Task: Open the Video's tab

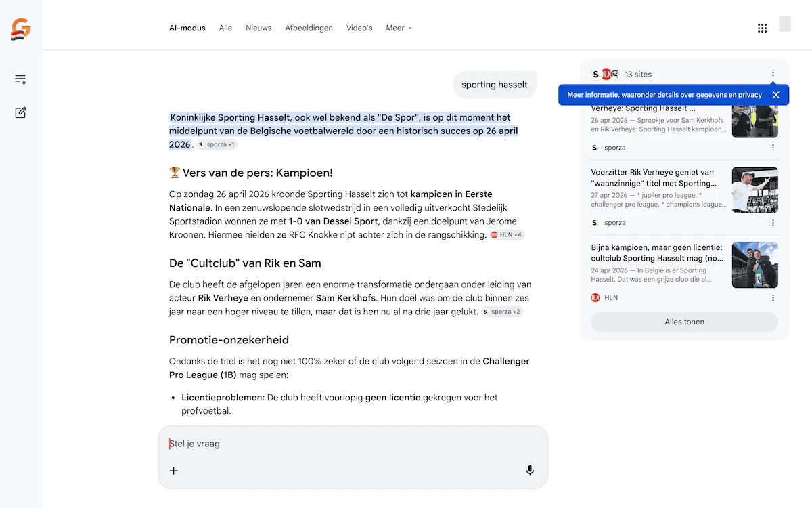Action: point(359,28)
